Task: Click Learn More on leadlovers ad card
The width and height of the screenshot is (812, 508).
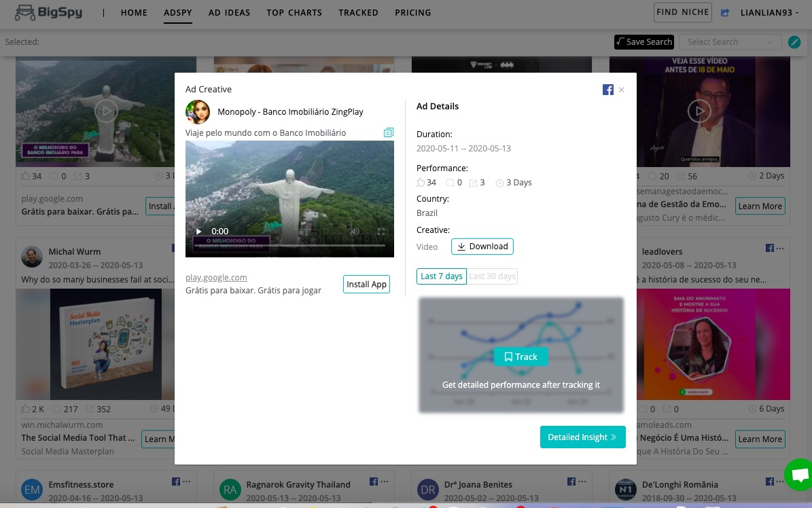Action: (x=760, y=439)
